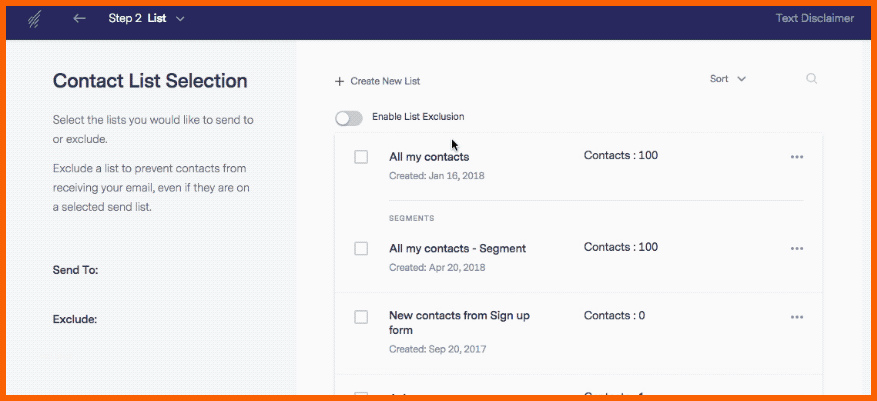Click the logo icon in top bar
The image size is (877, 401).
pos(34,19)
